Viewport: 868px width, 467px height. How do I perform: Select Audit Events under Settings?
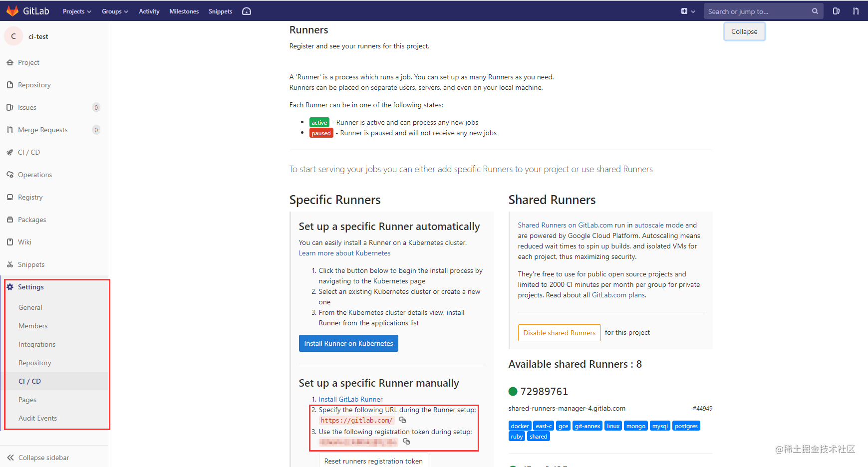click(37, 418)
